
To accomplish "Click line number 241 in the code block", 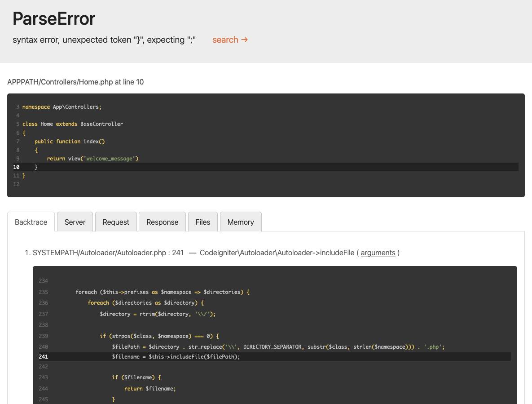I will coord(43,356).
